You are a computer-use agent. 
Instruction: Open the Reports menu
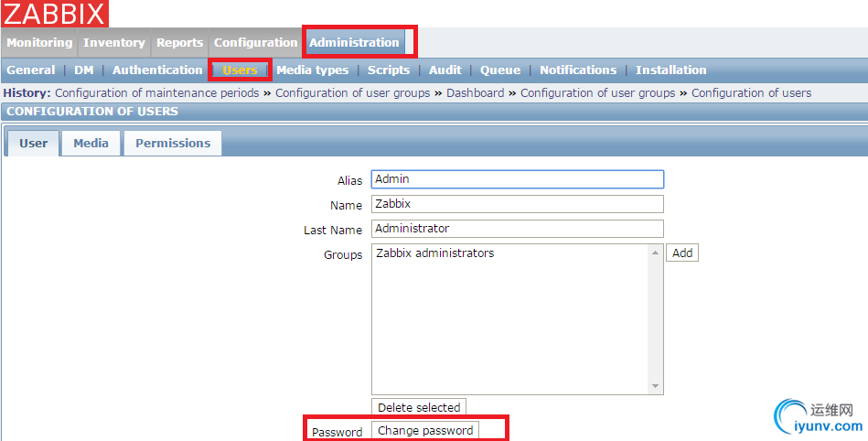coord(179,43)
